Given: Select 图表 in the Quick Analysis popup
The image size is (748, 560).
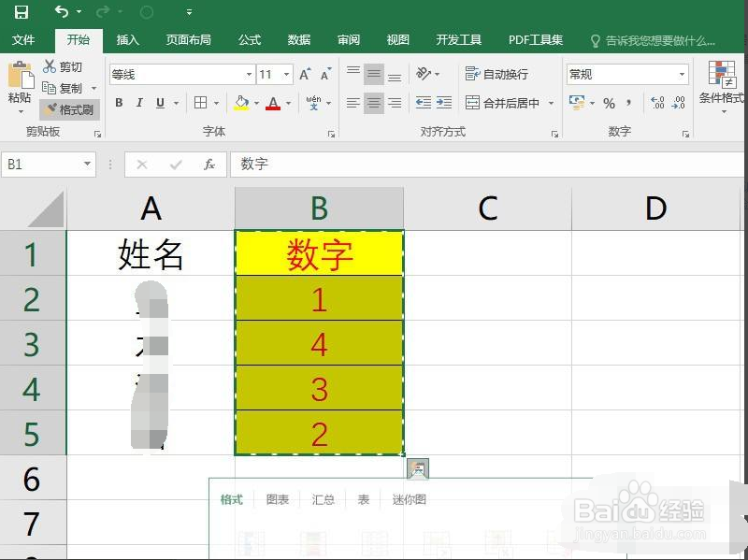Looking at the screenshot, I should (x=277, y=499).
